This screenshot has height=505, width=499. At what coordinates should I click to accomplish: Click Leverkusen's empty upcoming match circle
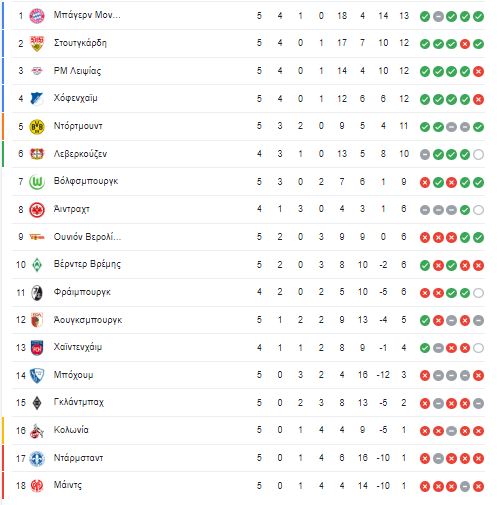click(x=478, y=155)
